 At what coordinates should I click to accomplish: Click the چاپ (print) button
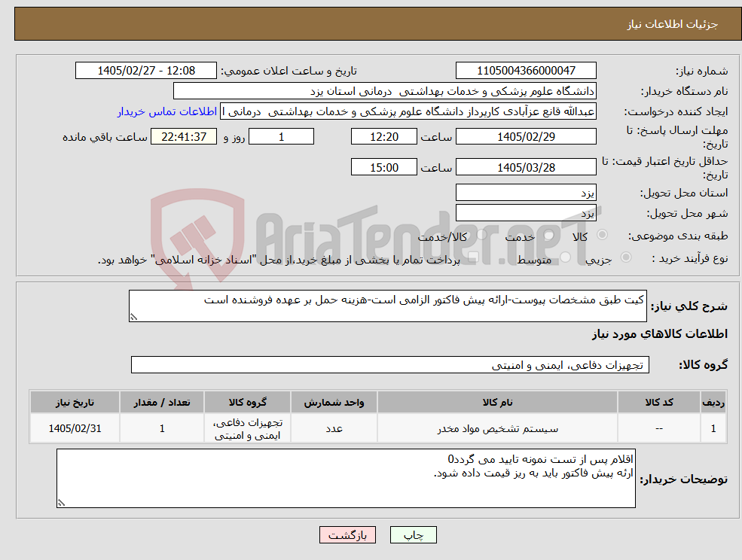click(x=413, y=535)
